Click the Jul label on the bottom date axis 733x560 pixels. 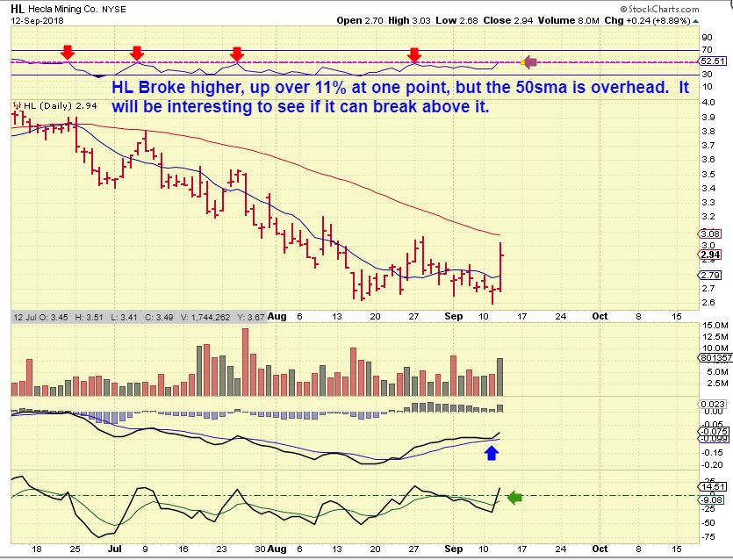click(114, 549)
